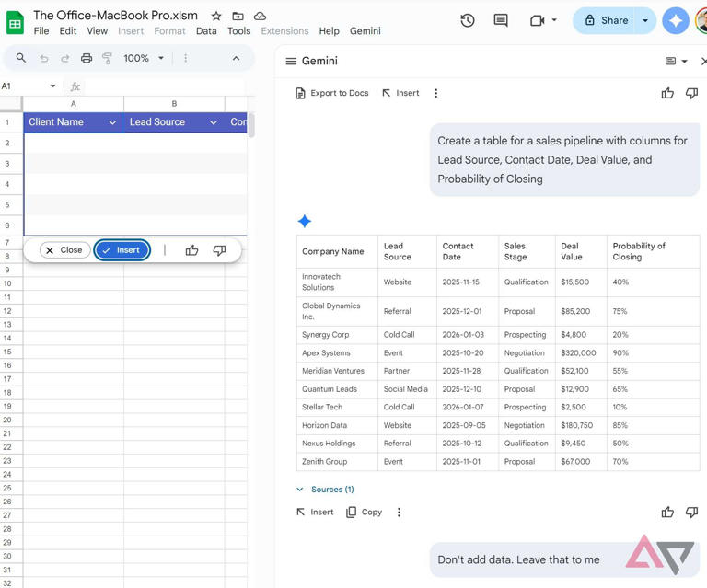Open more options next to top Insert
The width and height of the screenshot is (707, 588).
pos(435,93)
